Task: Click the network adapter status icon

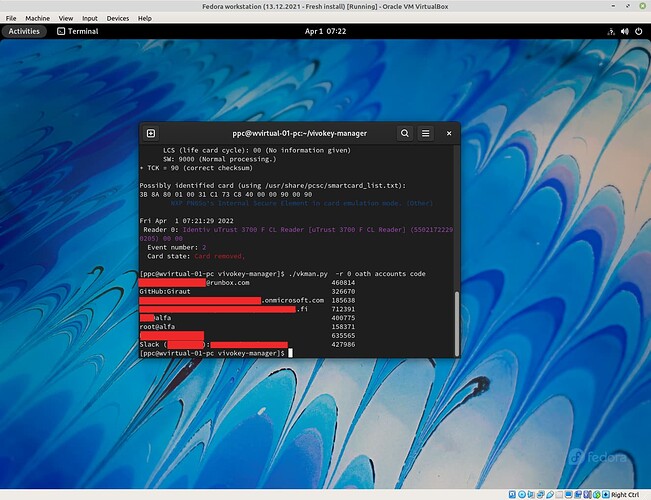Action: [541, 495]
